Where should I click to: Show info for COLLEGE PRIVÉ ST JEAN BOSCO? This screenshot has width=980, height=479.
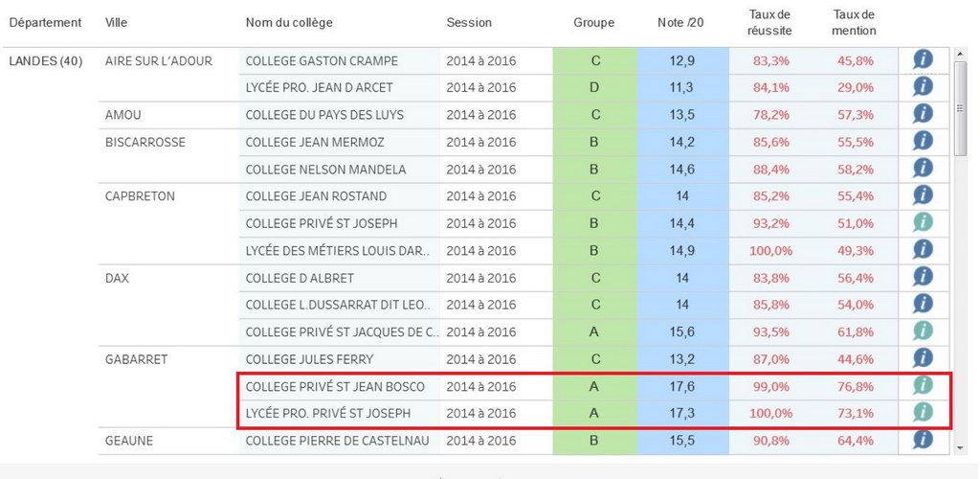point(923,385)
